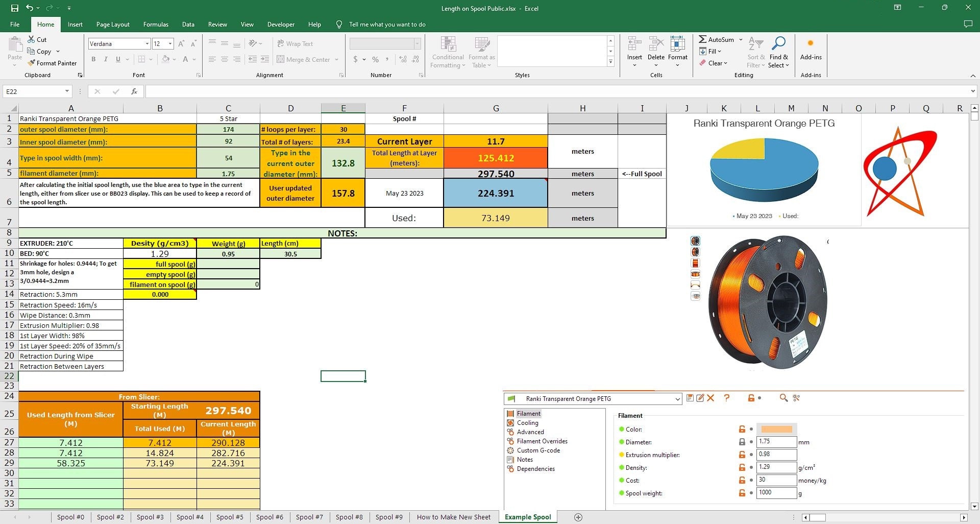Open the Formulas ribbon tab
Screen dimensions: 980x524
(156, 24)
